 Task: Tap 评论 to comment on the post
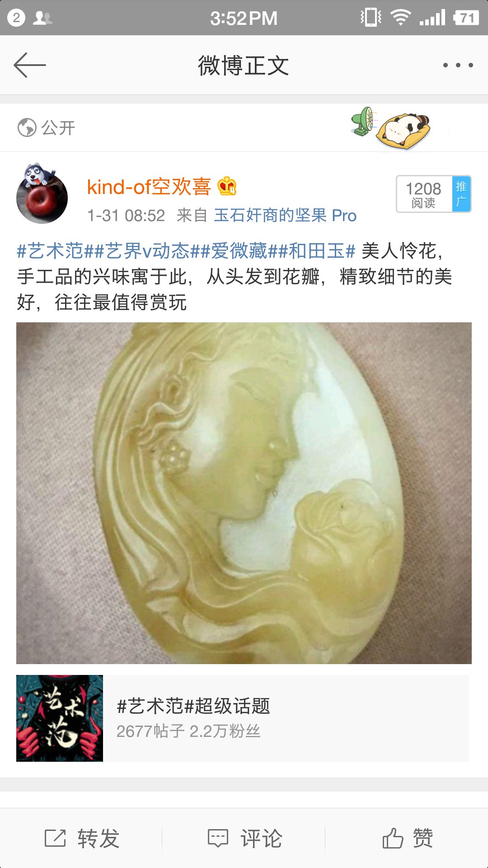(244, 838)
